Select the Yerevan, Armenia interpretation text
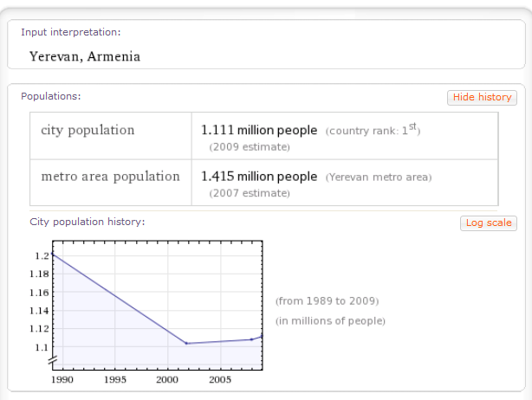This screenshot has width=532, height=400. point(85,57)
